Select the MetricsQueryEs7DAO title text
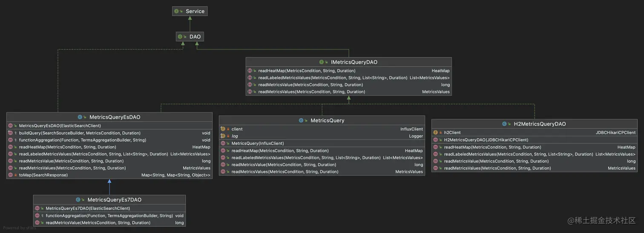 click(114, 199)
